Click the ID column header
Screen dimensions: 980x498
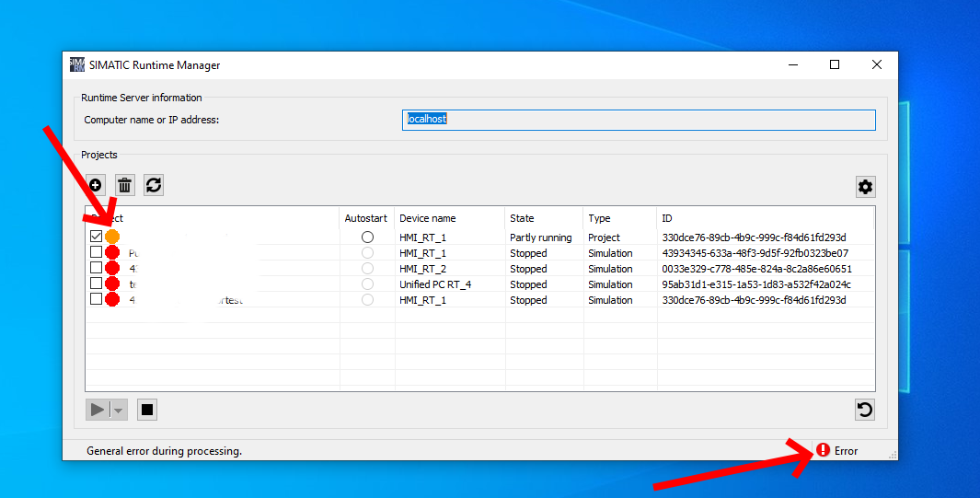coord(765,218)
